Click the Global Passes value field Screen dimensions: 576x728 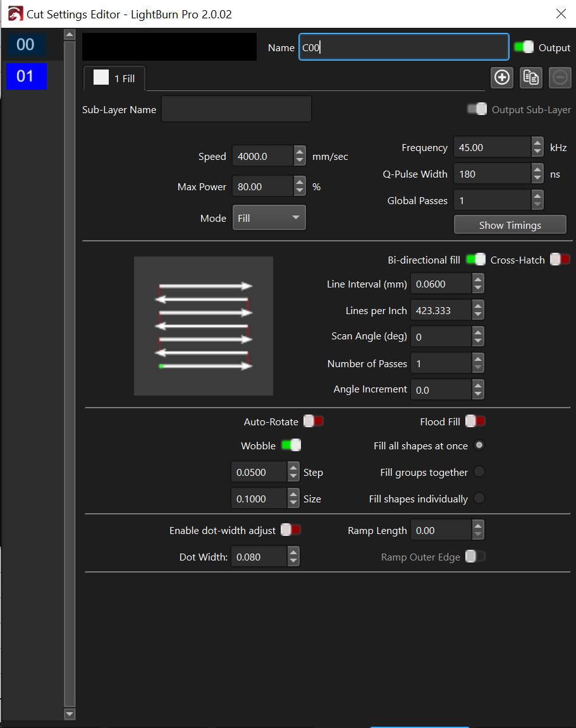493,200
